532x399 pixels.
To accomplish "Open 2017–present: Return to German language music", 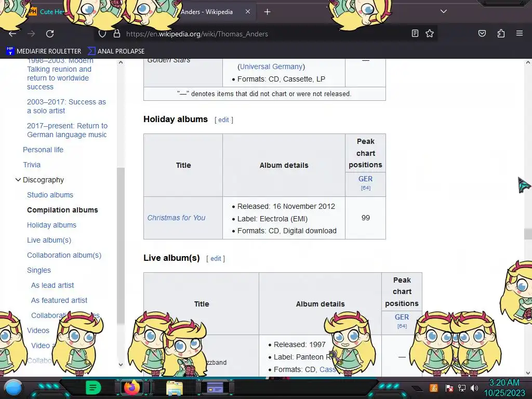I will 67,130.
